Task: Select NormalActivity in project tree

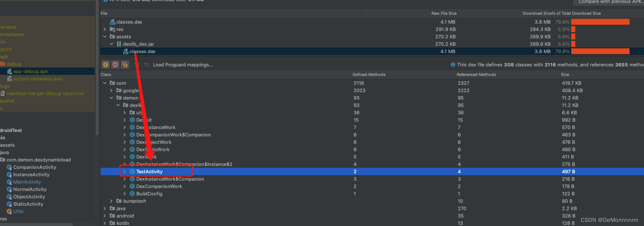Action: [30, 190]
